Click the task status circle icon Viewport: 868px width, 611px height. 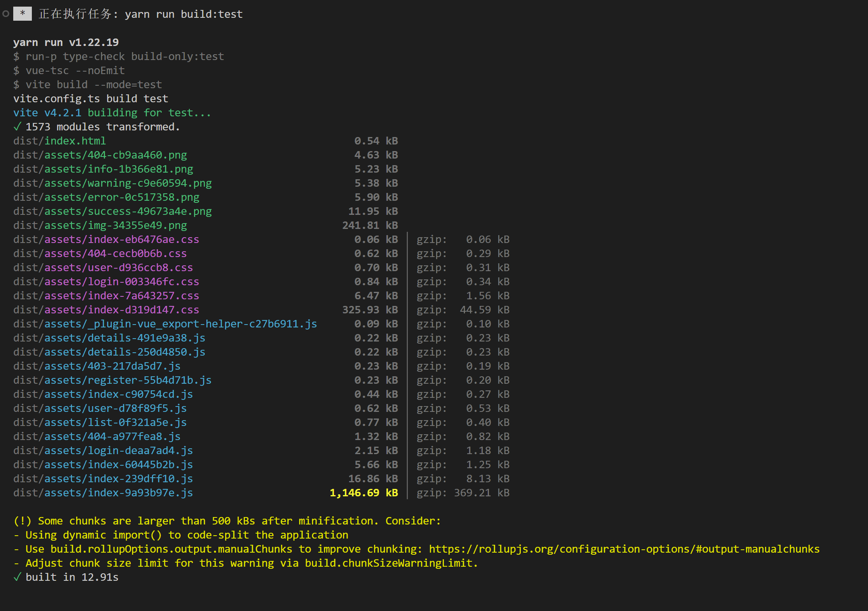tap(6, 14)
